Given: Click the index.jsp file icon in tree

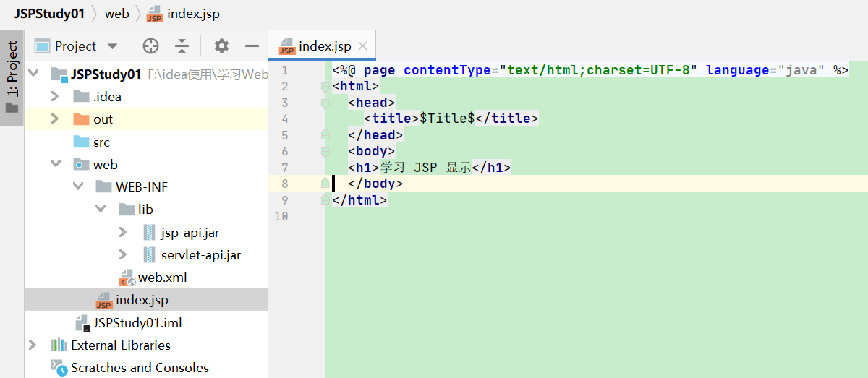Looking at the screenshot, I should 104,300.
